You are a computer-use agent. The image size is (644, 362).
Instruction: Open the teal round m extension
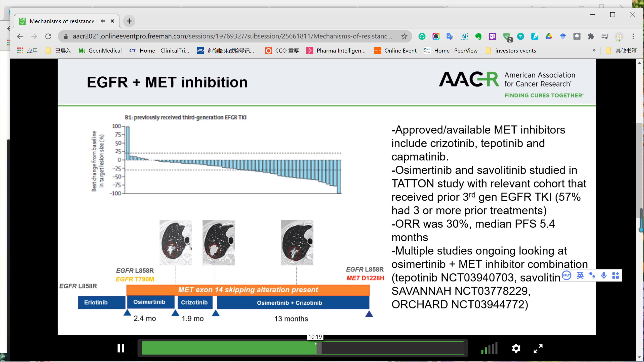coord(520,36)
